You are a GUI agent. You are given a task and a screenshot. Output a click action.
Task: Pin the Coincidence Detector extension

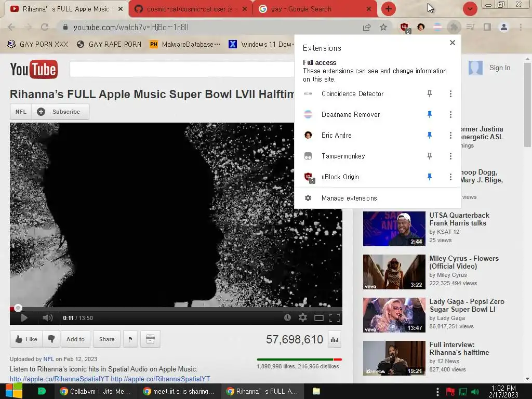coord(430,94)
